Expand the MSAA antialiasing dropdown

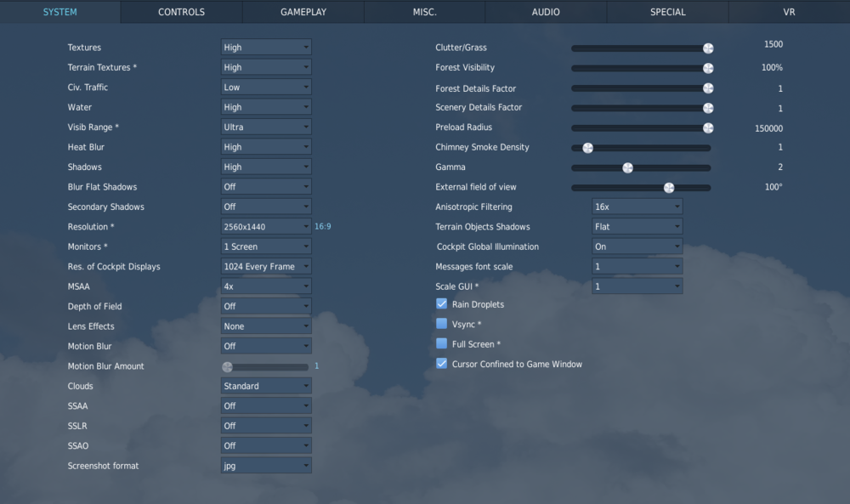[266, 286]
